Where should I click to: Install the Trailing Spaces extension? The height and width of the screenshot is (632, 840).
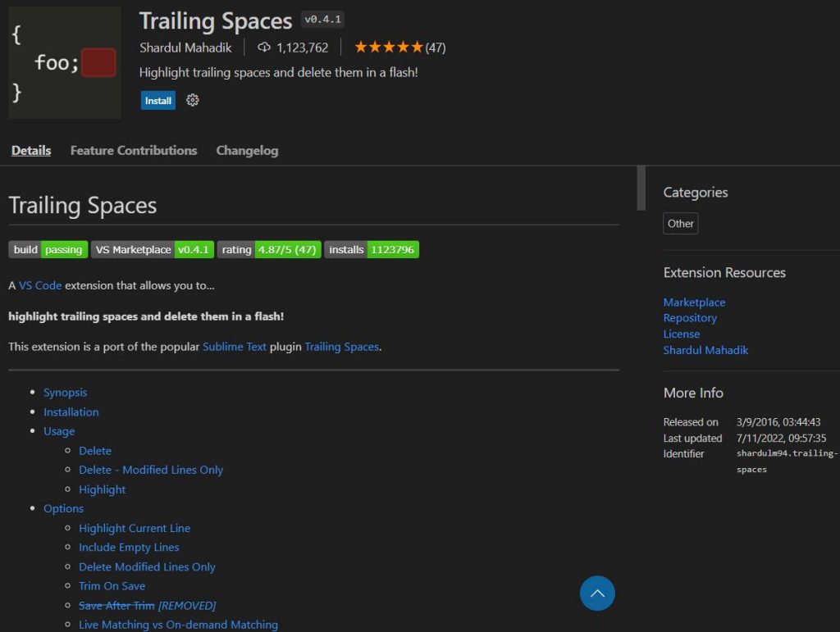point(157,100)
